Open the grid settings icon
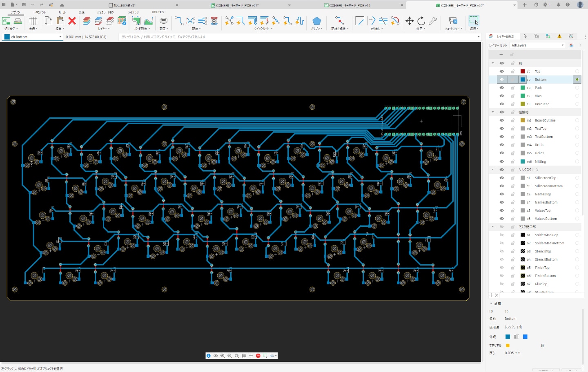The image size is (588, 372). (33, 21)
